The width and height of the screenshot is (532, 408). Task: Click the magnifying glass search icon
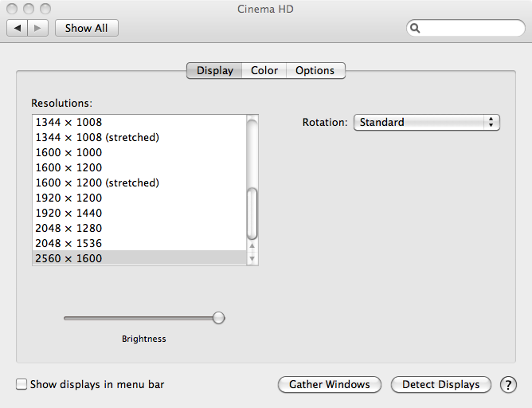pos(415,28)
